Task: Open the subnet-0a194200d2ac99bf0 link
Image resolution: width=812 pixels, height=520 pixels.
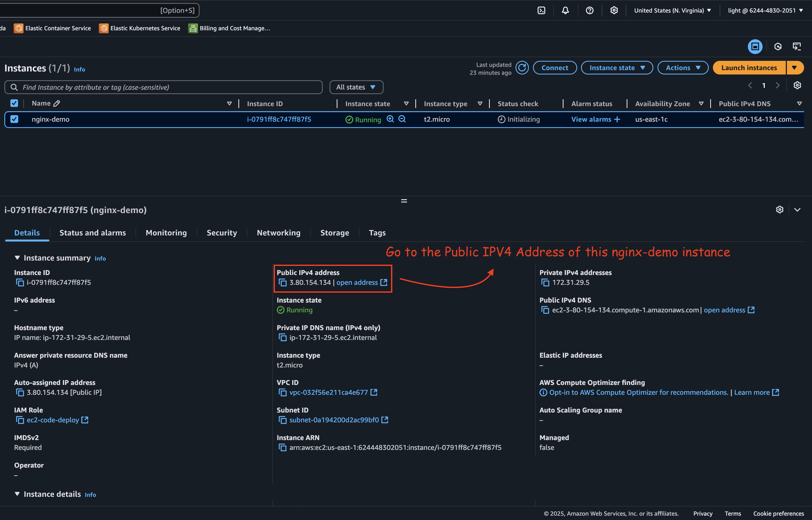Action: (339, 420)
